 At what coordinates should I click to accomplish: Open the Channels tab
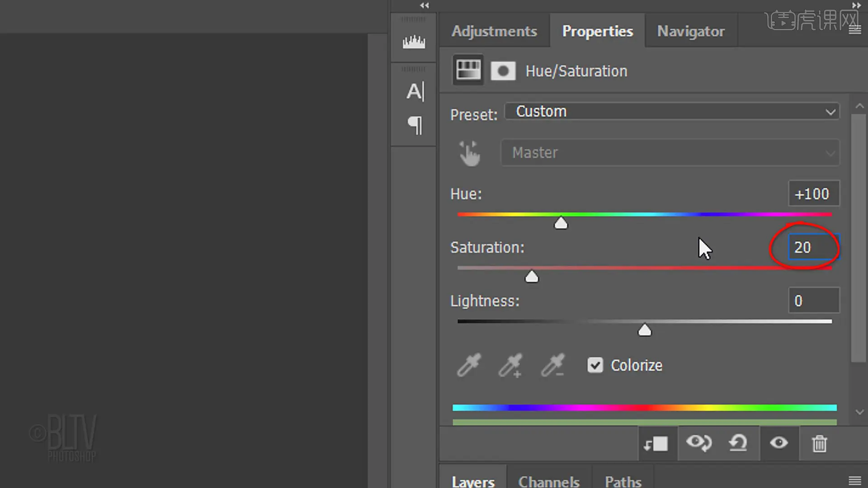click(x=549, y=481)
